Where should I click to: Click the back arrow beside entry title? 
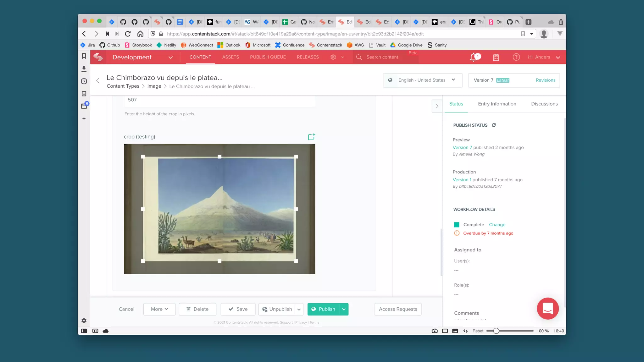(x=98, y=81)
